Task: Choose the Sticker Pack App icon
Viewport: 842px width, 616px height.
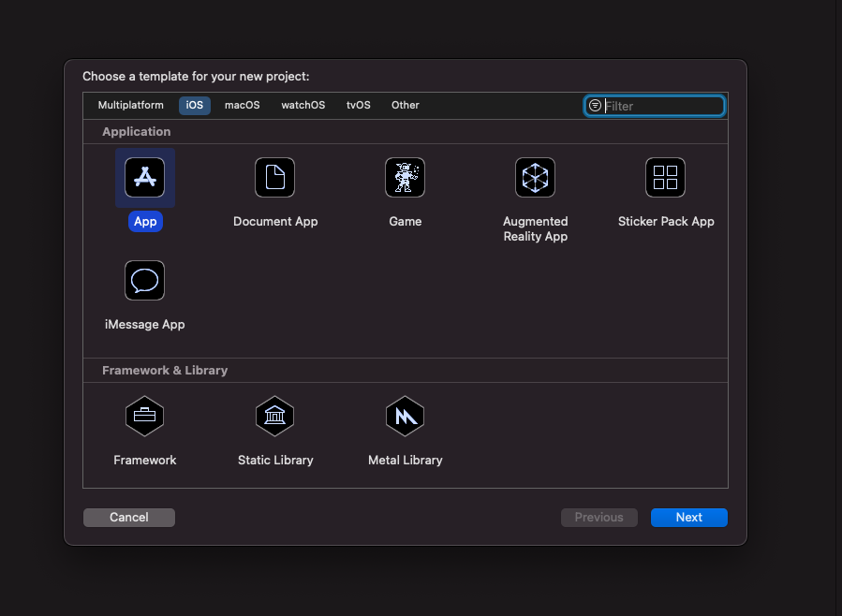Action: pyautogui.click(x=665, y=178)
